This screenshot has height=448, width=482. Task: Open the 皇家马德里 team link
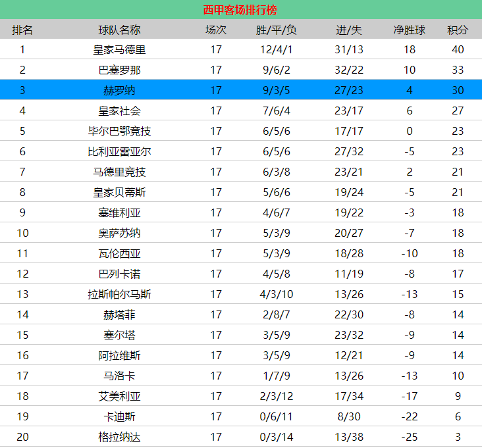tap(119, 50)
